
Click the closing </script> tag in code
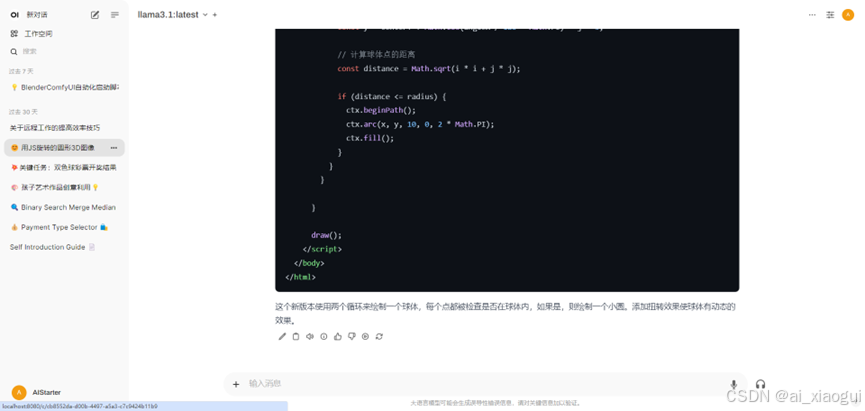click(x=322, y=249)
